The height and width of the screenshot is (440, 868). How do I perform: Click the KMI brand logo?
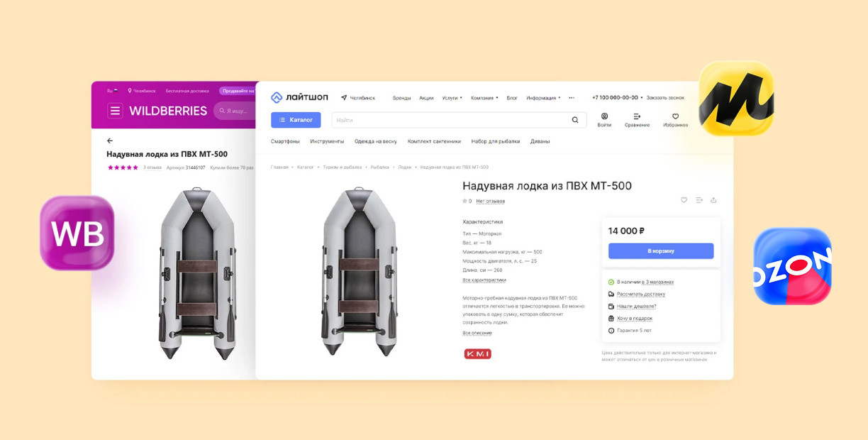pyautogui.click(x=477, y=353)
